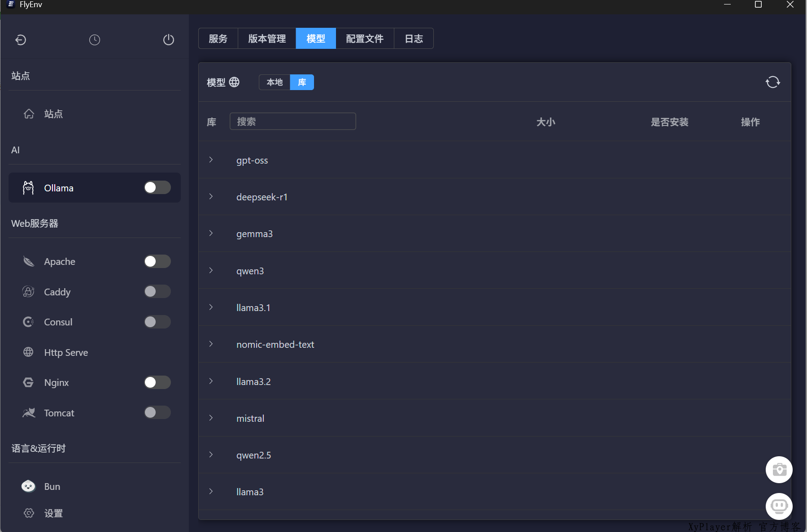
Task: Open the 站点 sidebar item
Action: pos(53,114)
